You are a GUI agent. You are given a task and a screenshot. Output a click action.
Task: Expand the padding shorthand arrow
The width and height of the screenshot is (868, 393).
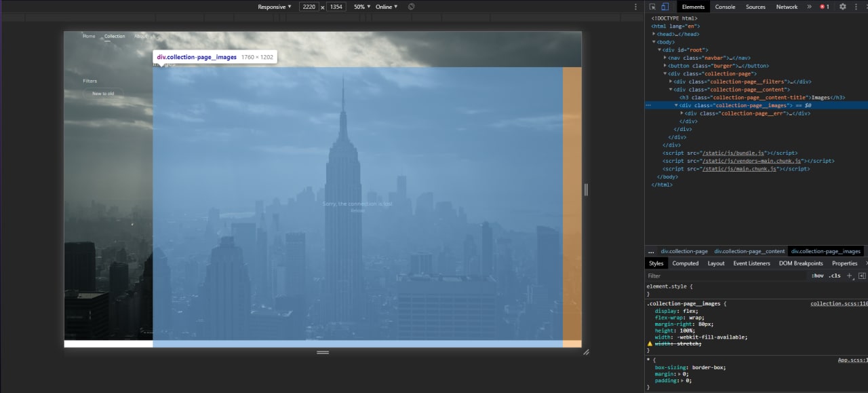click(682, 381)
